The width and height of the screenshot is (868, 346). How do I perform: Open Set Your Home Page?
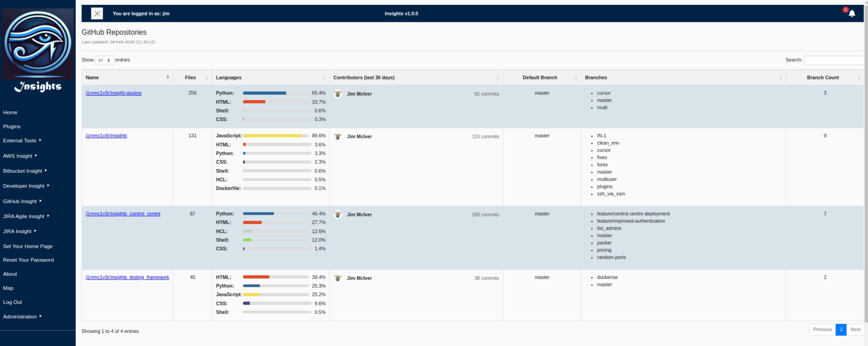(28, 246)
